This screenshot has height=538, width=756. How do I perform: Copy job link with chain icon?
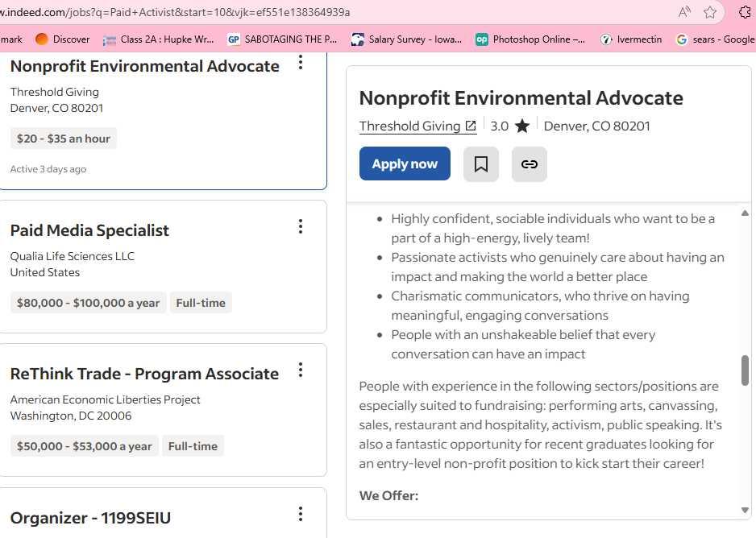[x=529, y=164]
